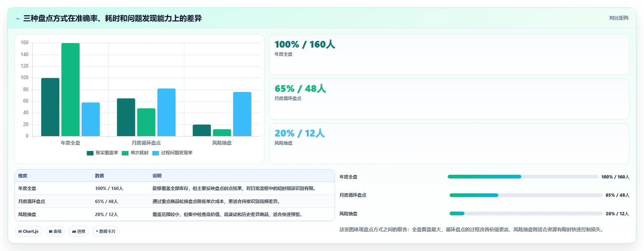Click the 月度循环盘点 green 单次耗时 bar
The image size is (644, 251).
click(x=146, y=122)
